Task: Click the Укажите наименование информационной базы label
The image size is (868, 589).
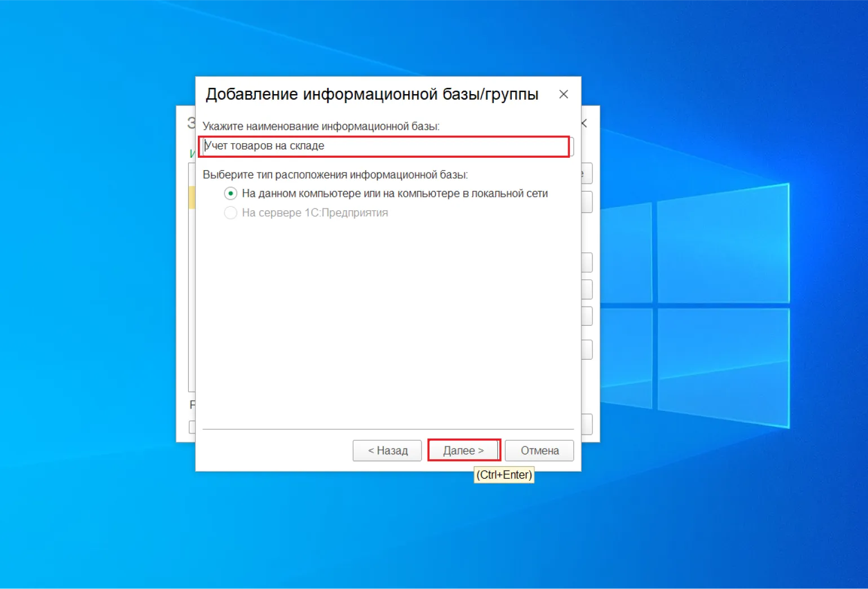Action: pos(321,126)
